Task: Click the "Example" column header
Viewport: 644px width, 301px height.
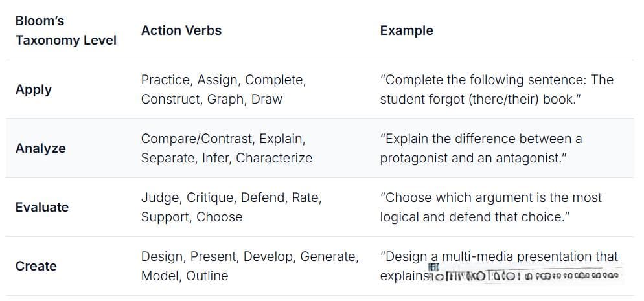Action: (x=406, y=31)
